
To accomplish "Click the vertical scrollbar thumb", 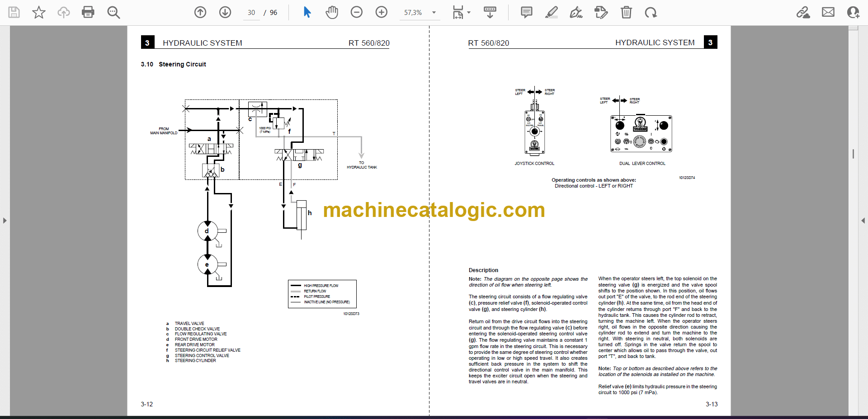I will (853, 154).
